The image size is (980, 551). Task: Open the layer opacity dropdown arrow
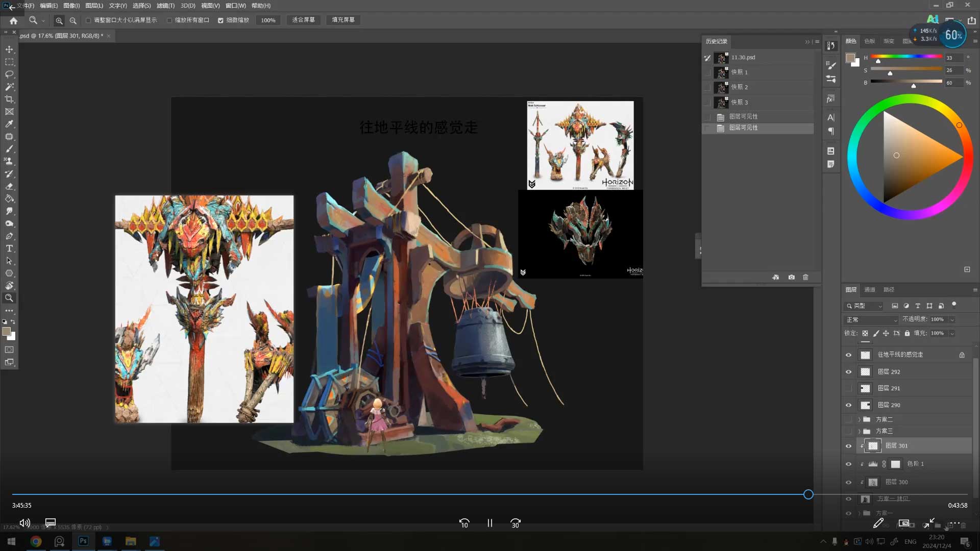coord(952,320)
